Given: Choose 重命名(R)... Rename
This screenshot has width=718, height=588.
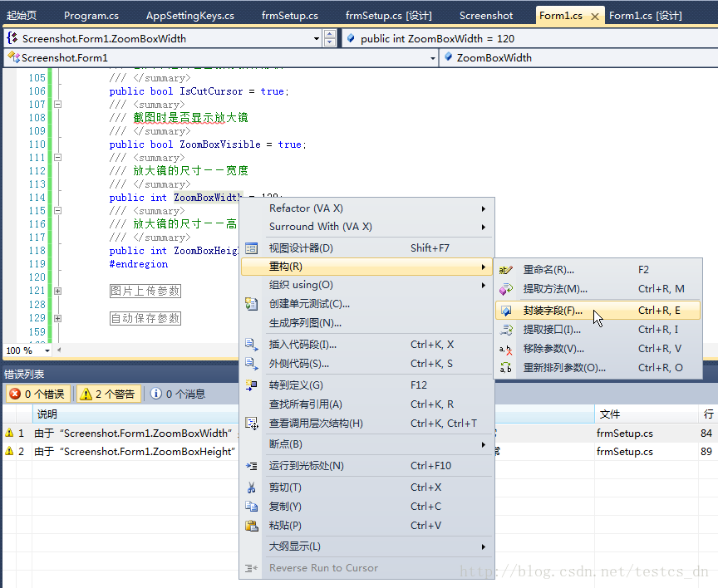Looking at the screenshot, I should pos(598,270).
